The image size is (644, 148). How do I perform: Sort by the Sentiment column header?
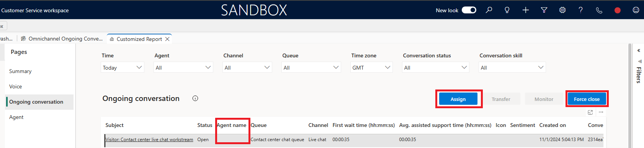point(523,125)
